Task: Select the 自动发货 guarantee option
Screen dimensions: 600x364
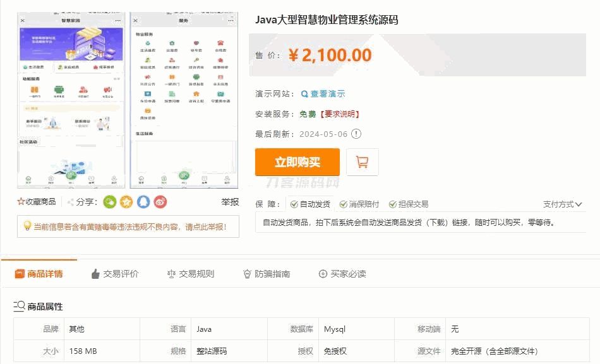Action: [x=310, y=204]
